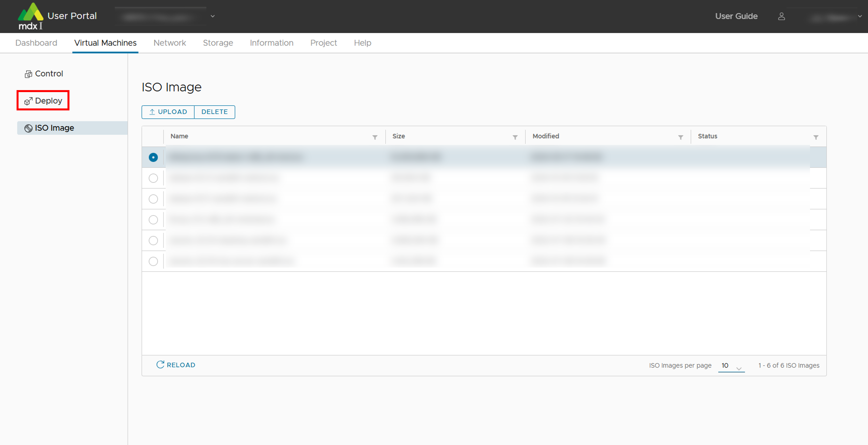Expand the user name menu chevron
The width and height of the screenshot is (868, 445).
point(860,16)
